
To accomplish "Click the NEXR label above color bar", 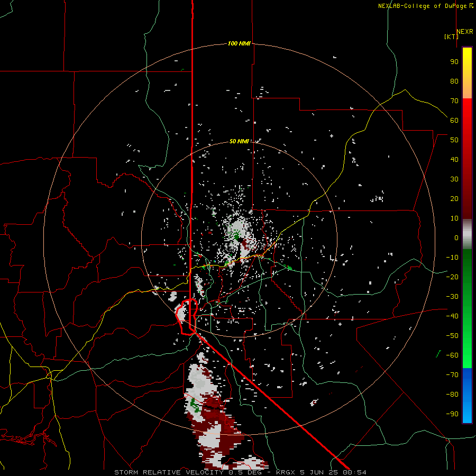I will point(465,32).
